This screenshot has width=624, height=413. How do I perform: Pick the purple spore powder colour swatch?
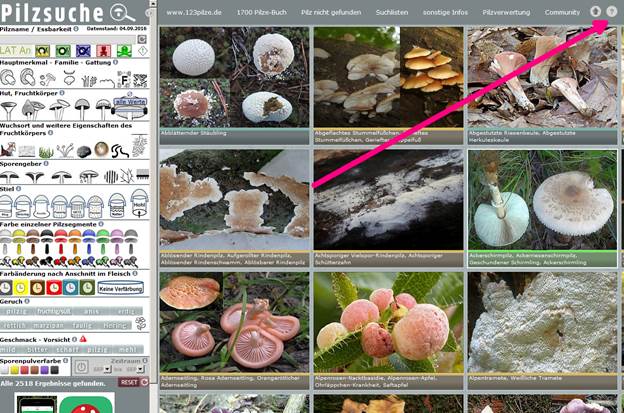[45, 370]
